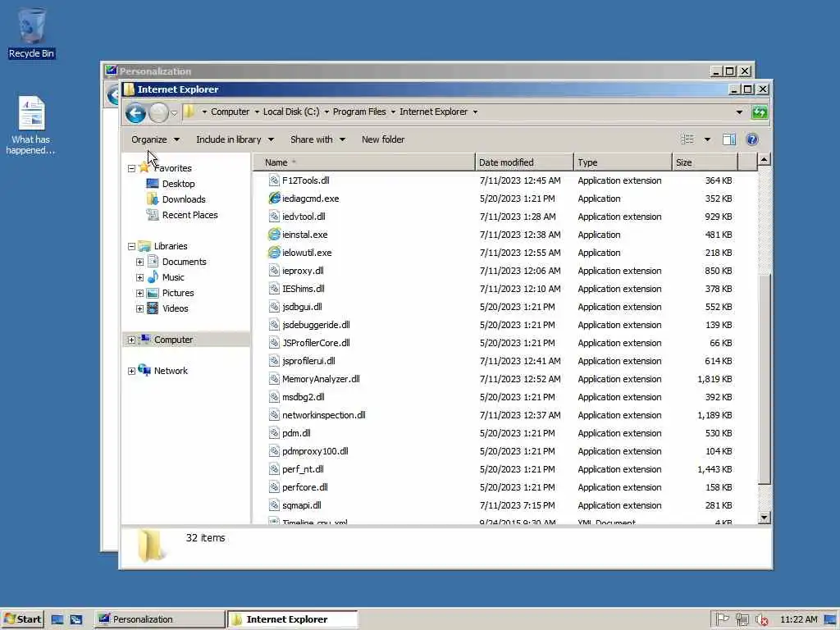Click the Computer breadcrumb segment

(230, 112)
